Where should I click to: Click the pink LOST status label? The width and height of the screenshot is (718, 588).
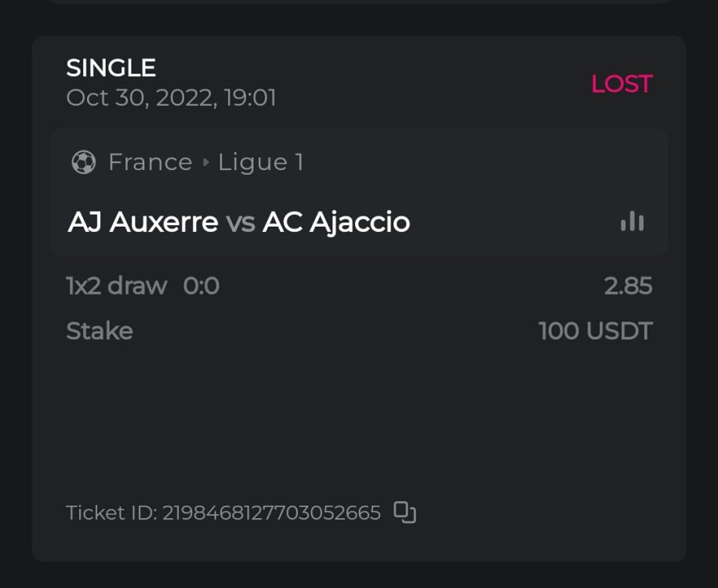pyautogui.click(x=621, y=84)
